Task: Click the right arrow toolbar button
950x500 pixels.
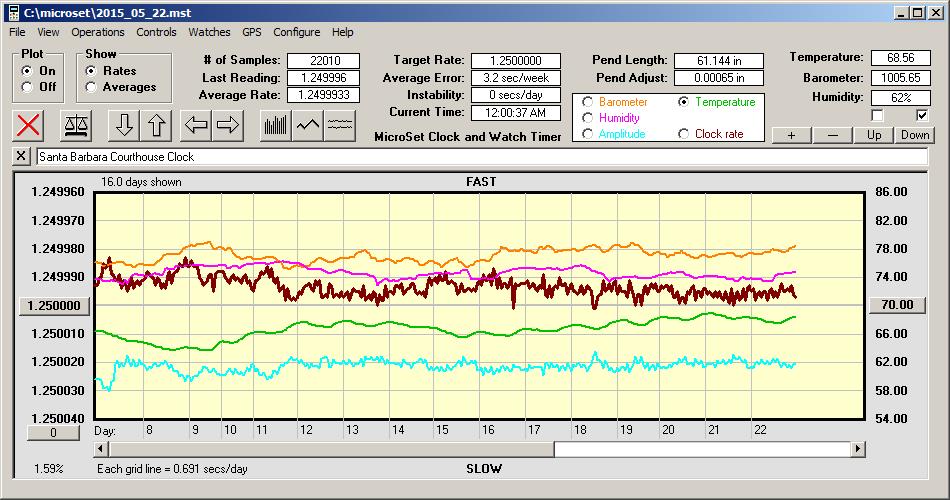Action: pos(228,125)
